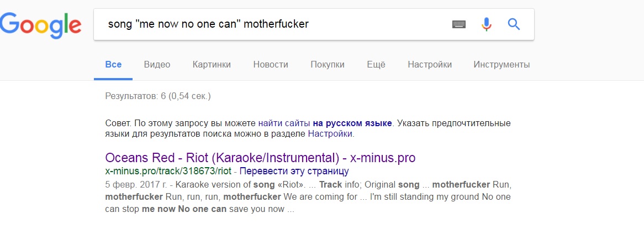Click inside the search query field

coord(271,24)
